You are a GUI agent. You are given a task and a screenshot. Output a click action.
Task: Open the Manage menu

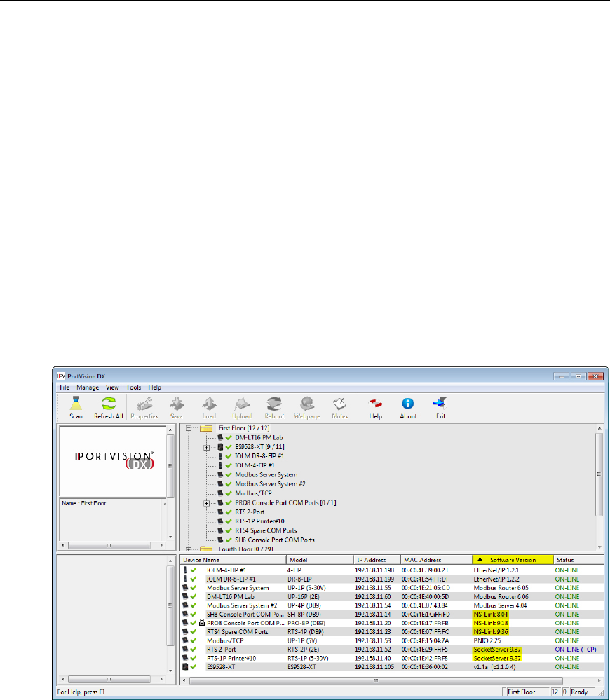click(x=88, y=387)
